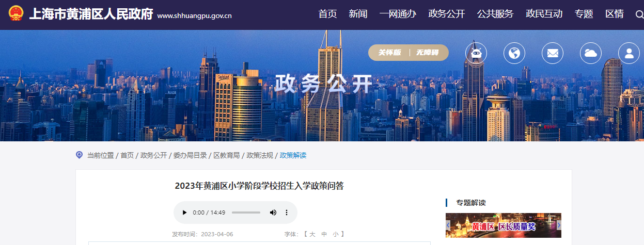
Task: Click the cloud service icon
Action: click(591, 53)
